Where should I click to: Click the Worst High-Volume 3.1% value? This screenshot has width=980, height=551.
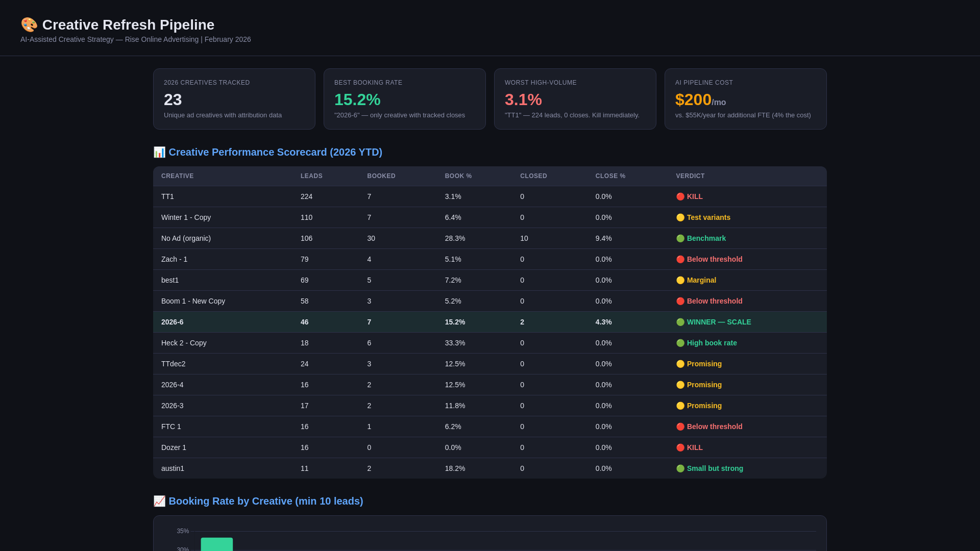click(x=523, y=99)
